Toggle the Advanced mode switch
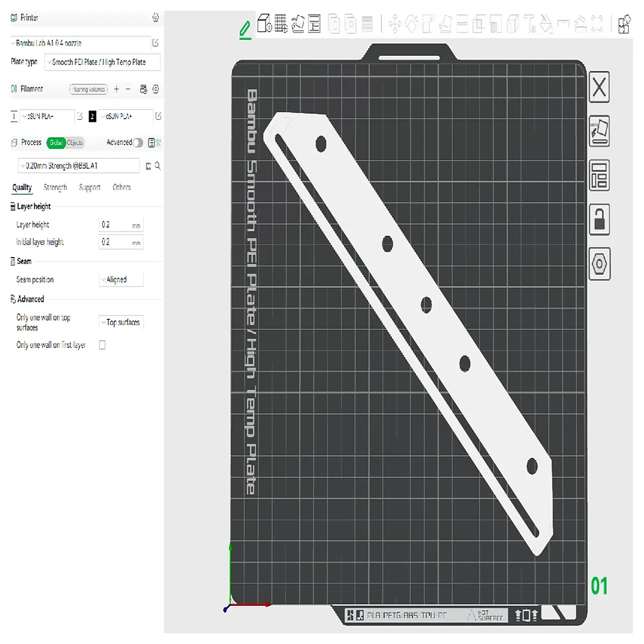 click(x=138, y=143)
